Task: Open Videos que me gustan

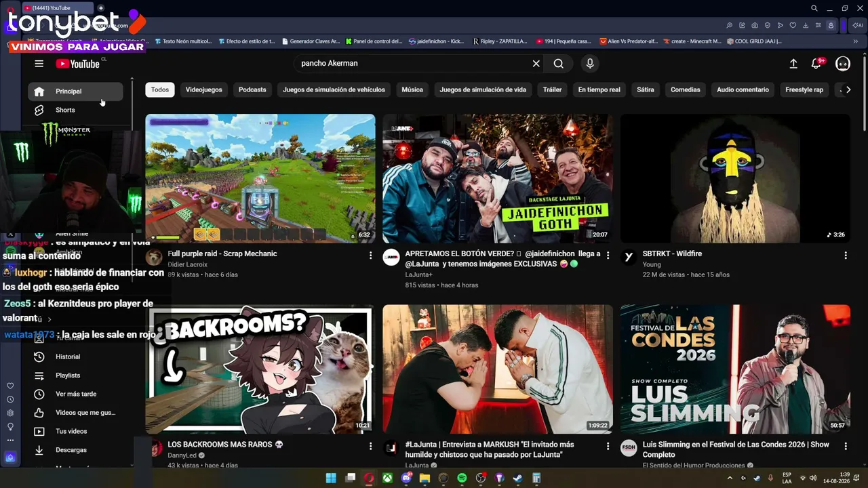Action: (75, 413)
